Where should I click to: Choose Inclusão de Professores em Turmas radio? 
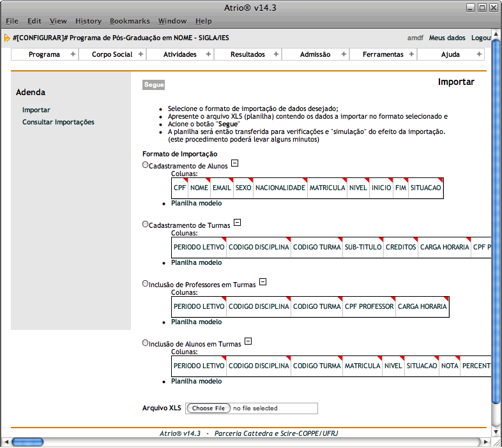(145, 284)
